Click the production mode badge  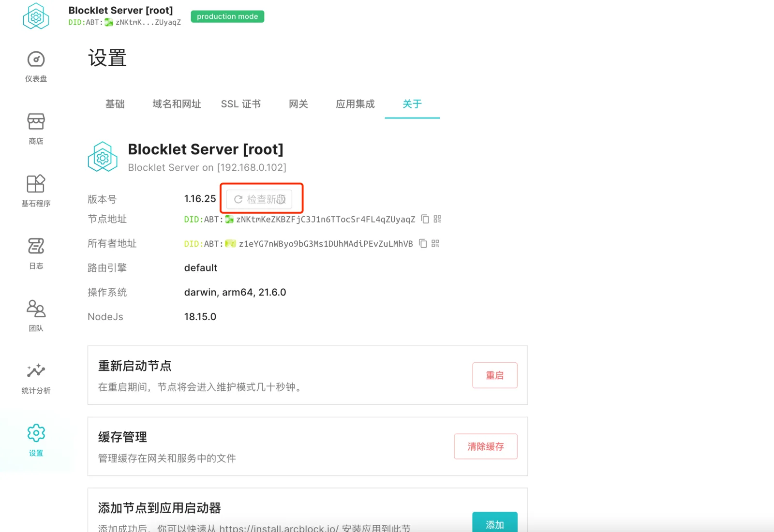pyautogui.click(x=227, y=16)
